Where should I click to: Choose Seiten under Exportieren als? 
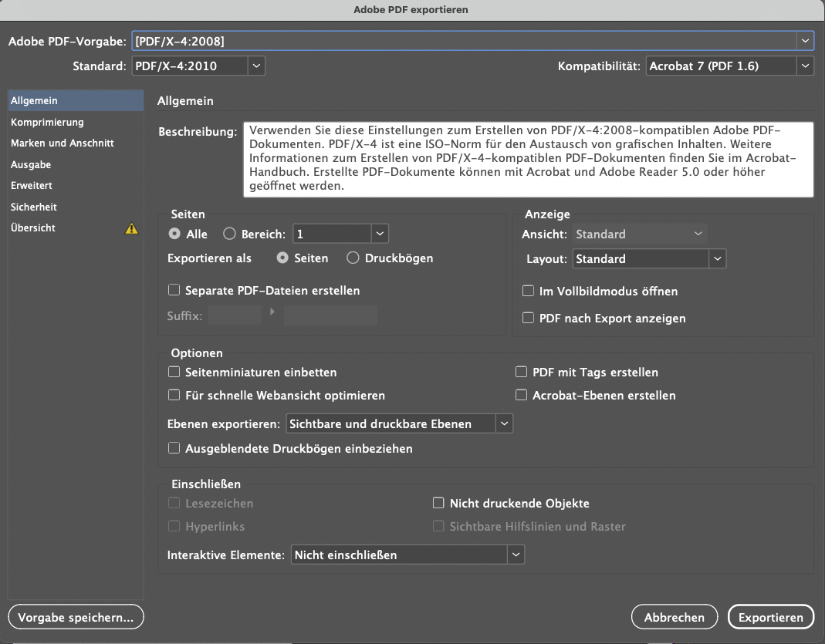(282, 258)
